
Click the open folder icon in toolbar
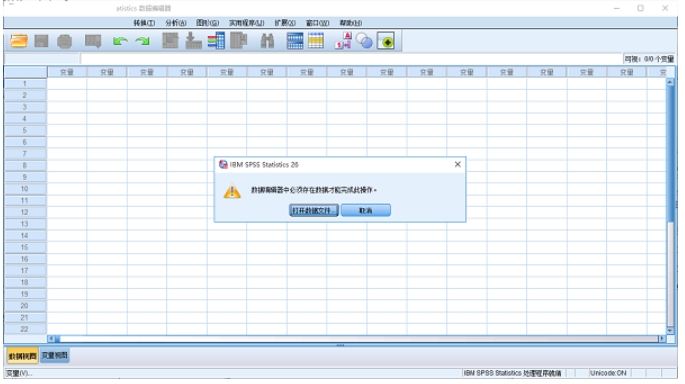19,41
